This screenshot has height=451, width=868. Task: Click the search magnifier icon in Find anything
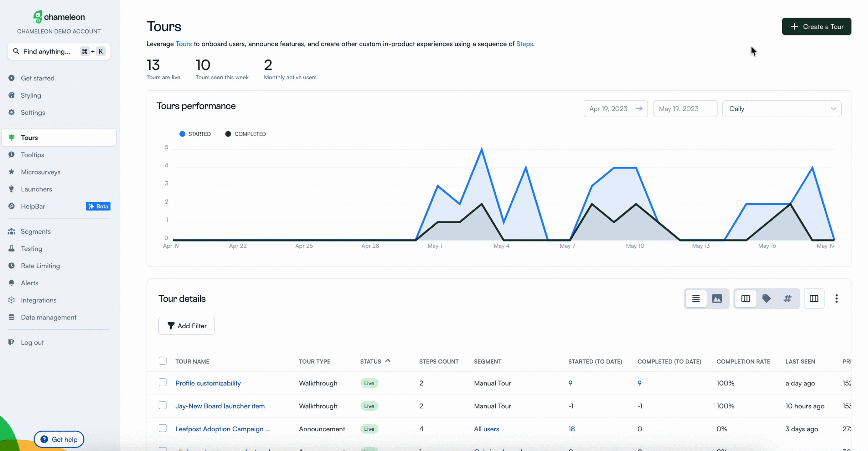click(16, 51)
